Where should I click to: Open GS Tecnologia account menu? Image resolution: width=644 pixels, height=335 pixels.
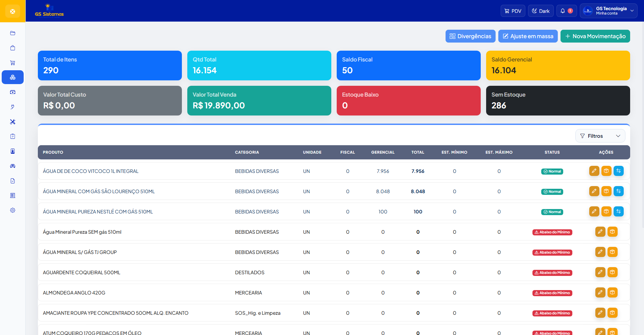[609, 11]
